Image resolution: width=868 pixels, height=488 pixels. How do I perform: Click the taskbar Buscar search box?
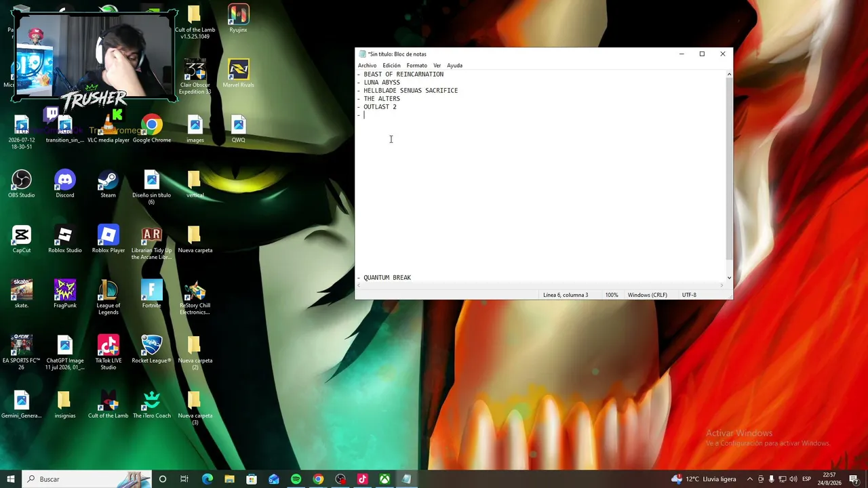[x=86, y=479]
